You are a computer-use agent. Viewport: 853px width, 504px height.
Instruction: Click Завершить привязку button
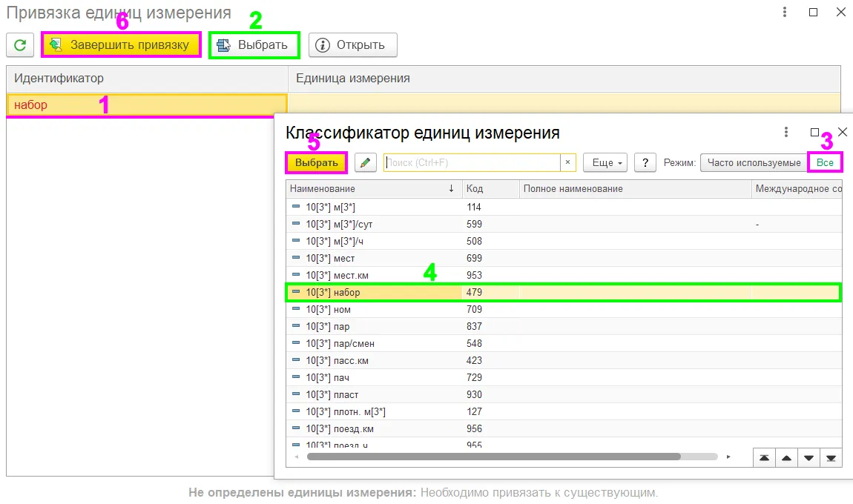click(x=122, y=44)
